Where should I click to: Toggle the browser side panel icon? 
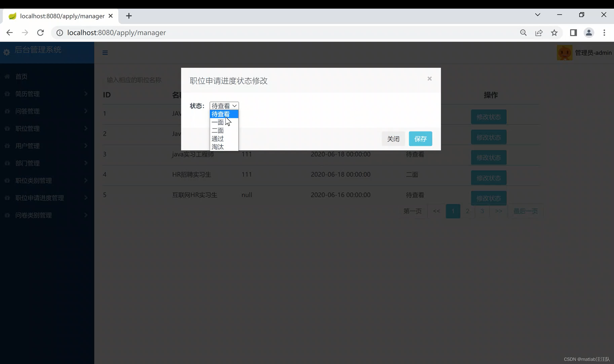[573, 33]
